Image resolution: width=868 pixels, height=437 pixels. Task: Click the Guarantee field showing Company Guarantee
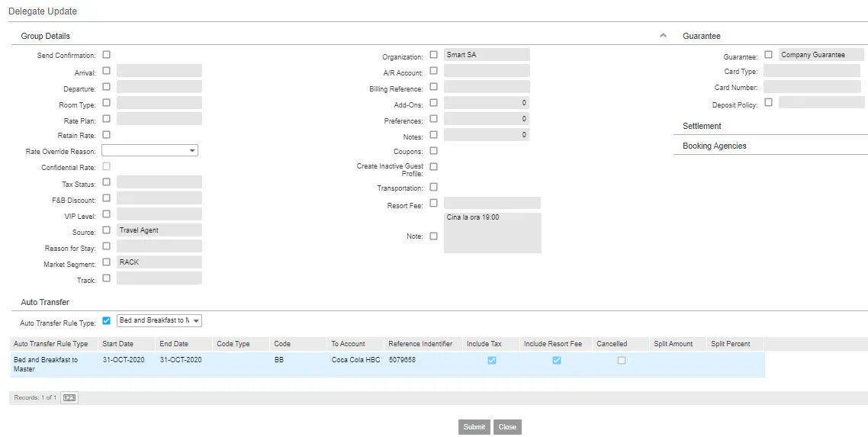(x=821, y=55)
